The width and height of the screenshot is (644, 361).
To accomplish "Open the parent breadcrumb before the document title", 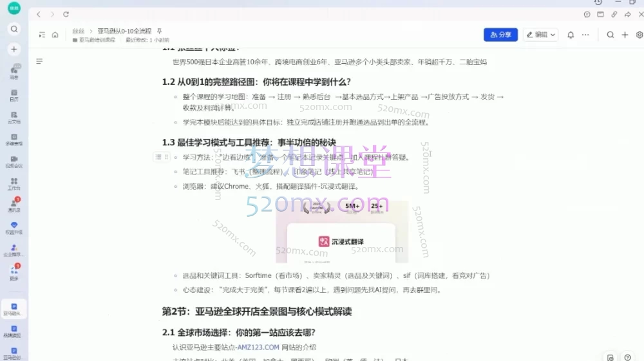I will pyautogui.click(x=79, y=31).
